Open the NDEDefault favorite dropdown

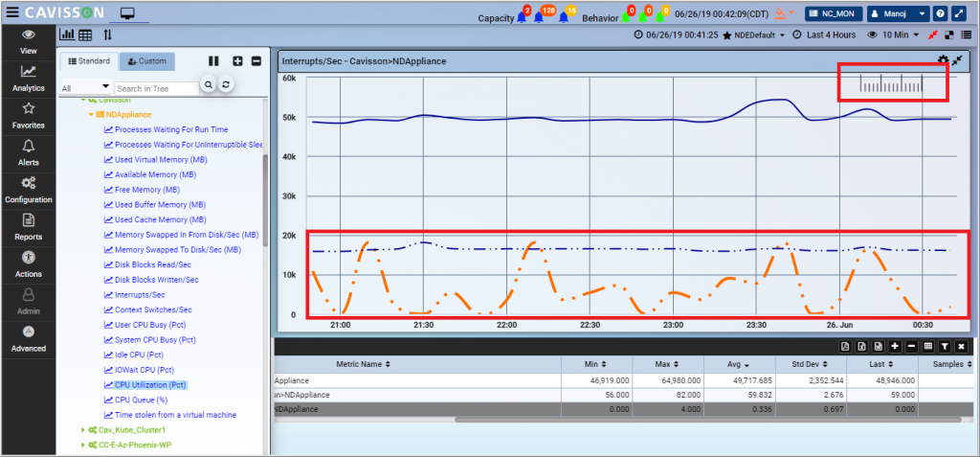[x=754, y=35]
